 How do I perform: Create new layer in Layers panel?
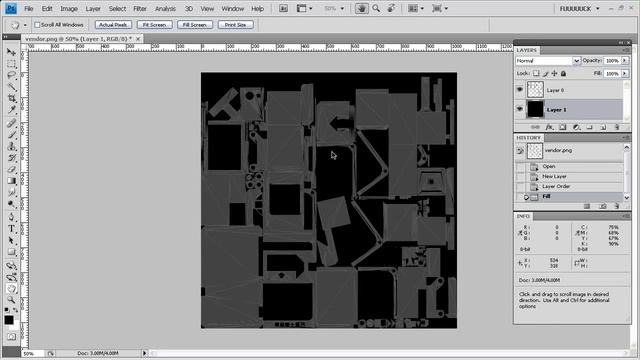pos(603,127)
